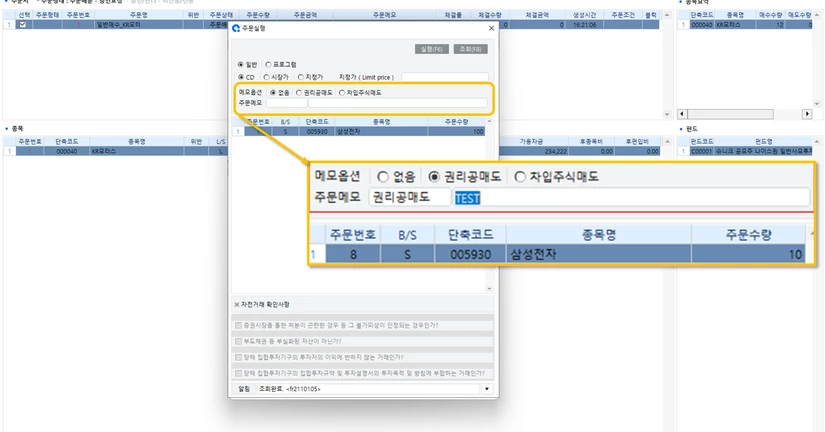Click the 주문형태 column header

47,15
